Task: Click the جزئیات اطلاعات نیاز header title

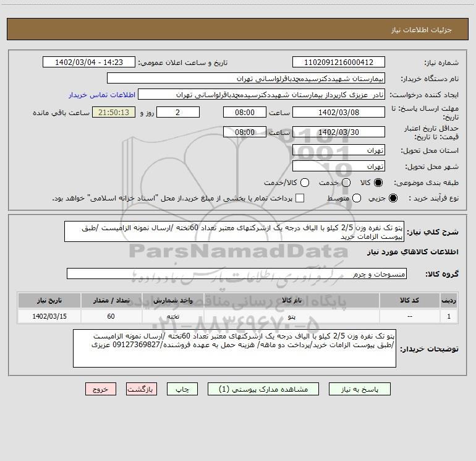Action: click(421, 30)
